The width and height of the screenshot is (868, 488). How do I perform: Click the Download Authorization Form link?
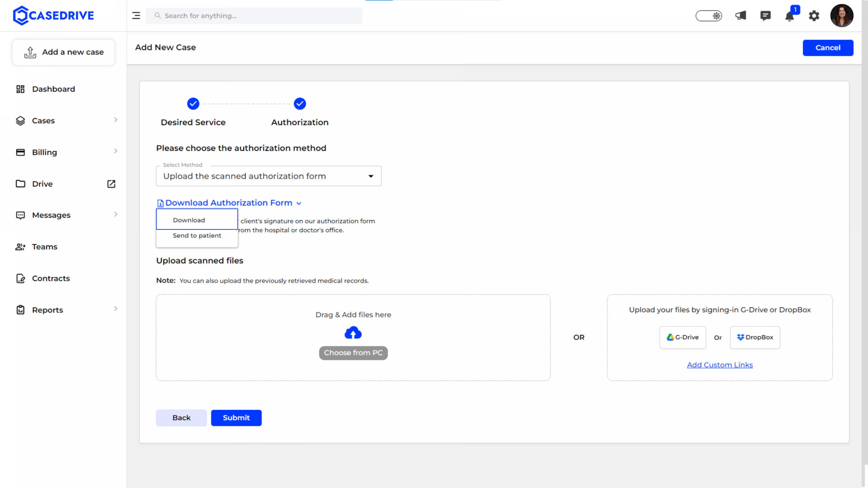229,203
